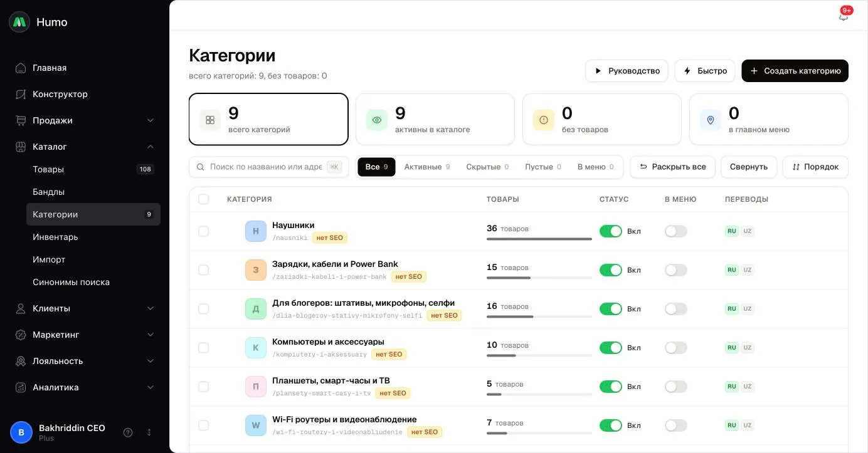
Task: Expand the Аналитика section chevron
Action: (x=151, y=387)
